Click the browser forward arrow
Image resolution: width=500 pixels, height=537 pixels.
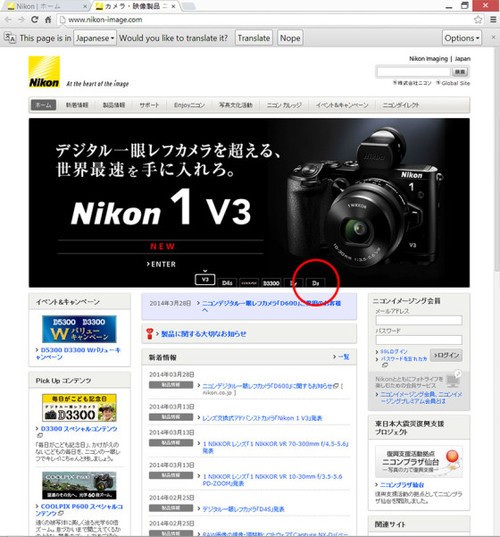point(21,20)
